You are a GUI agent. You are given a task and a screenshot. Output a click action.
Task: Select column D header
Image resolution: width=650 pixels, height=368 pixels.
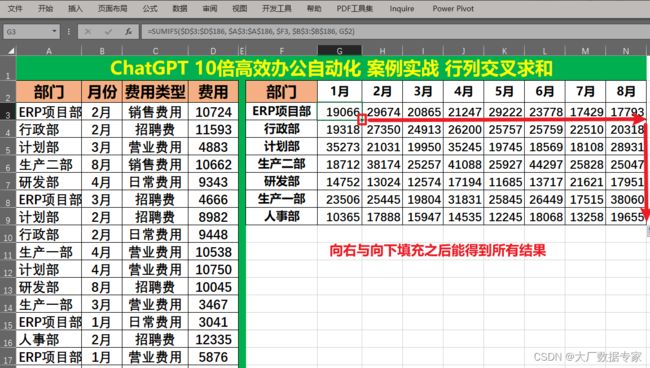click(213, 51)
